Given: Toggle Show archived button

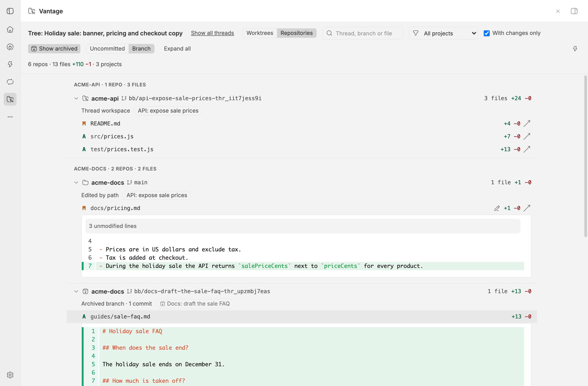Looking at the screenshot, I should (x=54, y=49).
